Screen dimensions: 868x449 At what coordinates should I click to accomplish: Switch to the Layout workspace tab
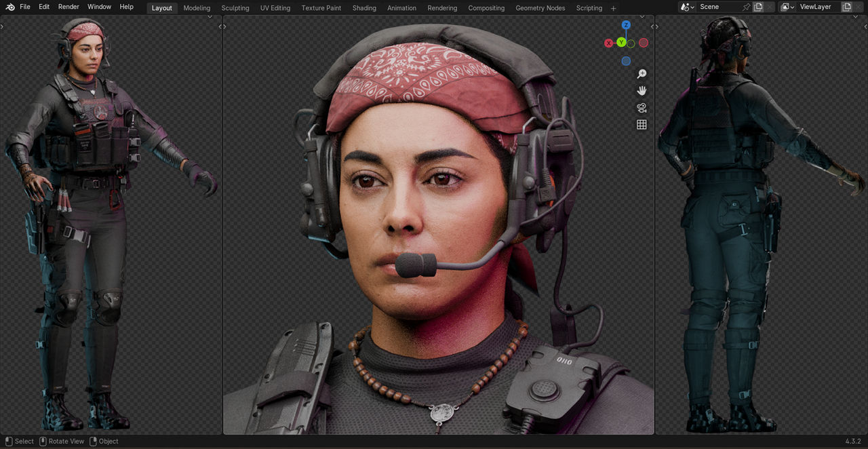click(x=162, y=8)
